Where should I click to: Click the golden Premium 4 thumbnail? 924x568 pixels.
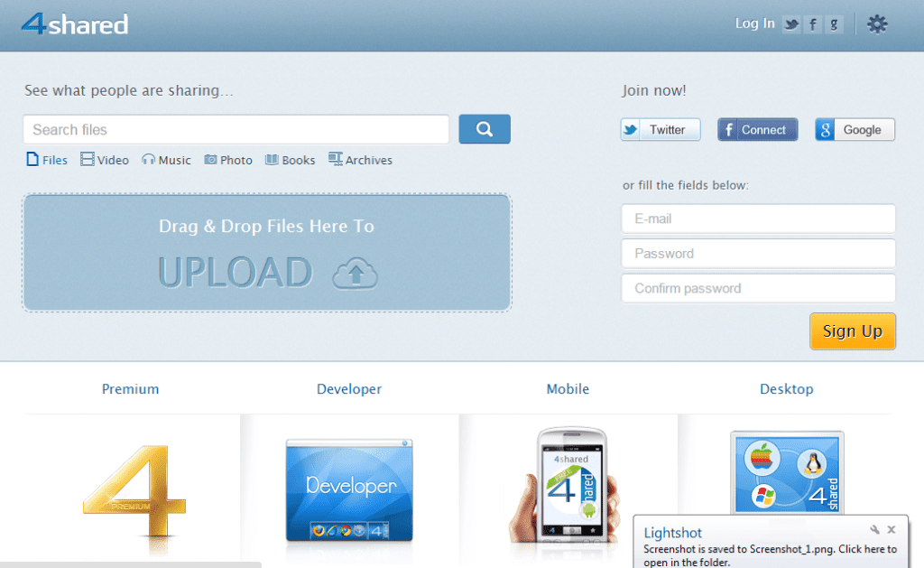[x=134, y=490]
